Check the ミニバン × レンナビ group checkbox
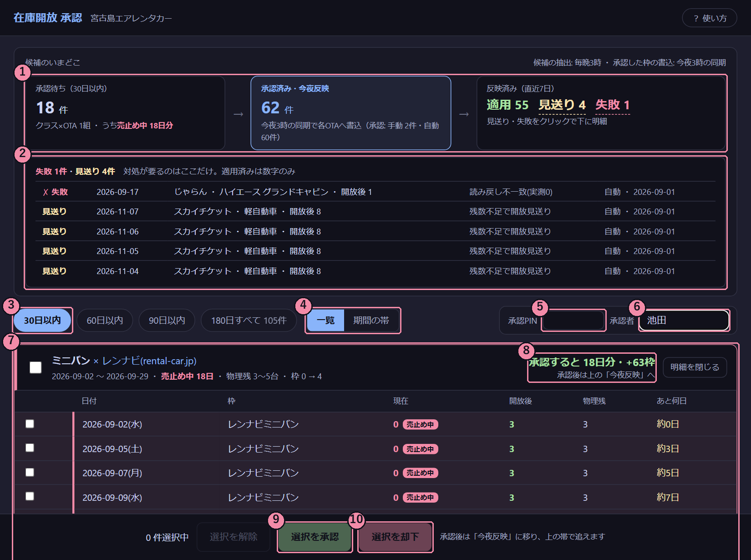The image size is (751, 560). tap(36, 367)
